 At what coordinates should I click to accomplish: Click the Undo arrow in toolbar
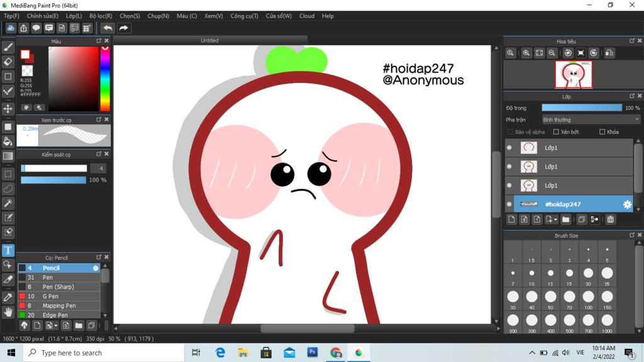pyautogui.click(x=108, y=28)
